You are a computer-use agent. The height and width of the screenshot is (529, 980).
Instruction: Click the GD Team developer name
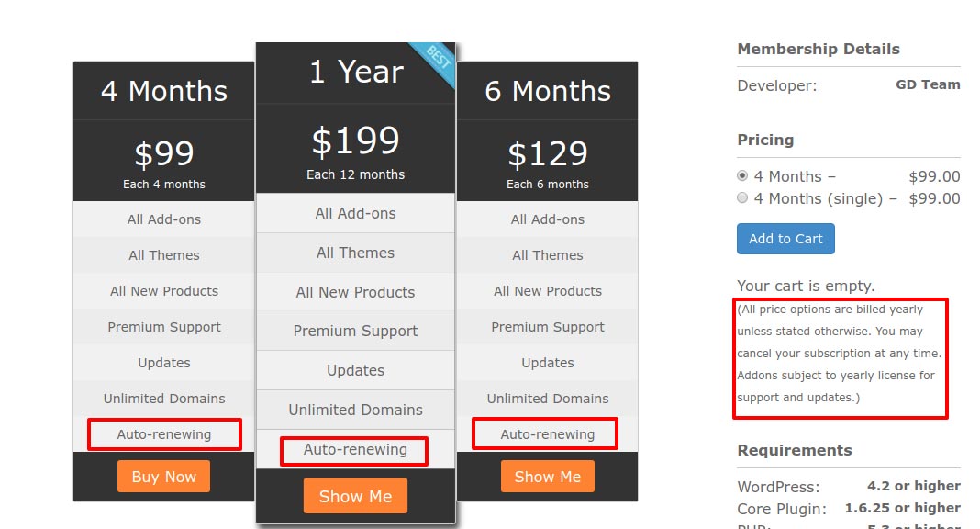pos(928,84)
